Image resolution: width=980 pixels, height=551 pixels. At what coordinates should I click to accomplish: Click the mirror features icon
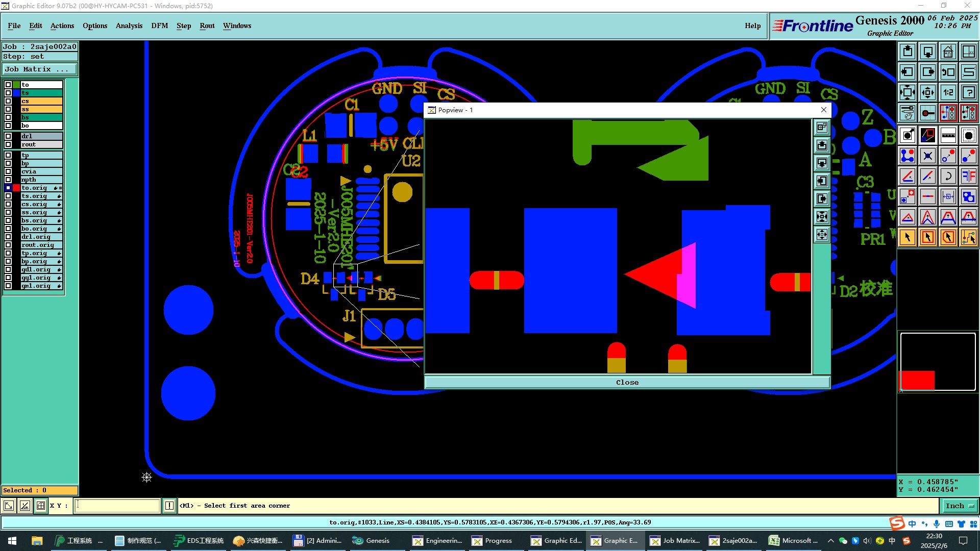[x=968, y=176]
